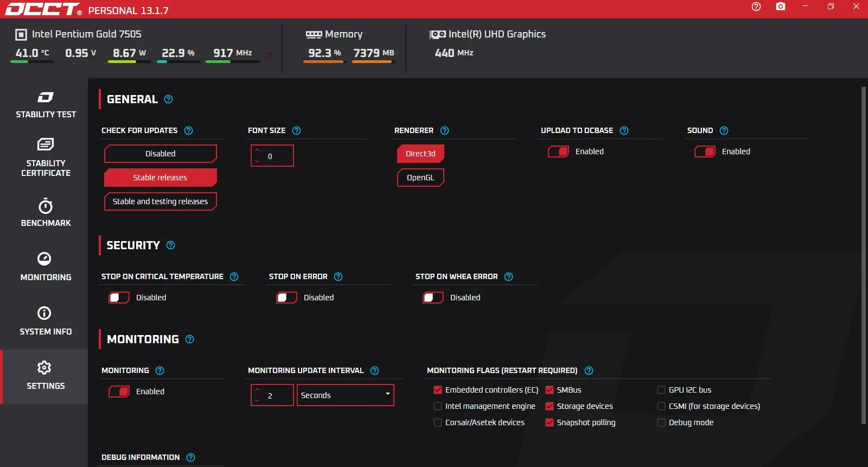Check Corsair/Asetek devices flag
The image size is (868, 467).
[x=438, y=423]
